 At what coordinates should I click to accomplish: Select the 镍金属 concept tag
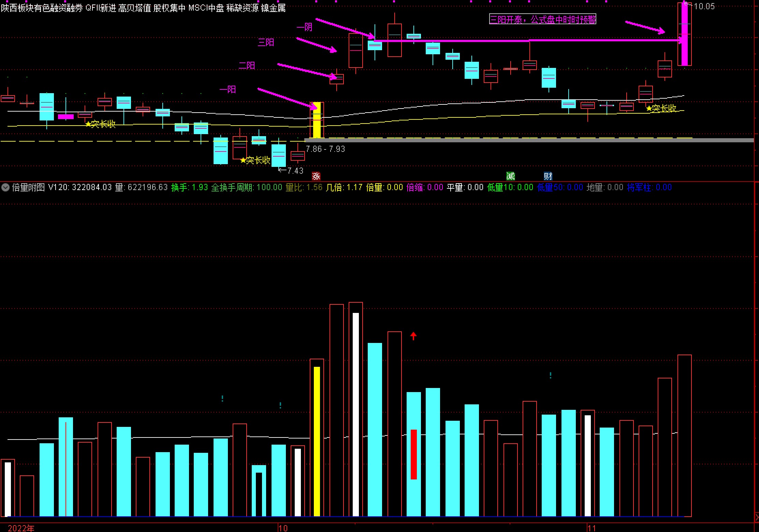(x=273, y=8)
